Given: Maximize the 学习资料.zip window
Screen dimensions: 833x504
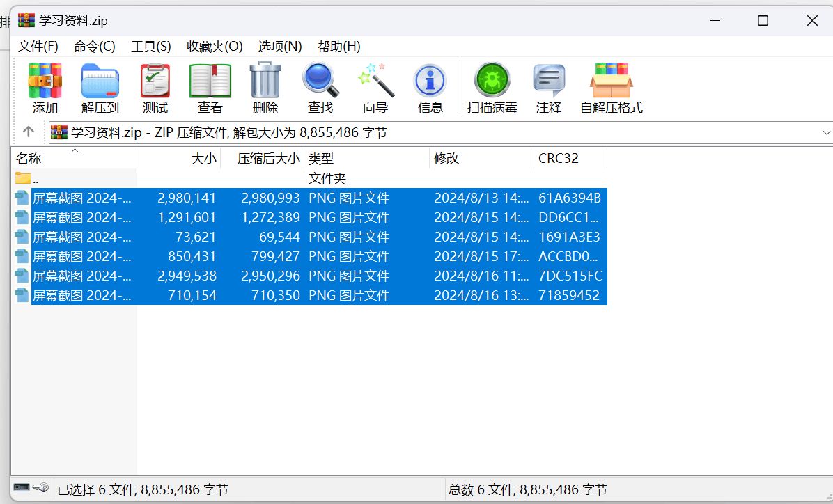Looking at the screenshot, I should pyautogui.click(x=763, y=21).
